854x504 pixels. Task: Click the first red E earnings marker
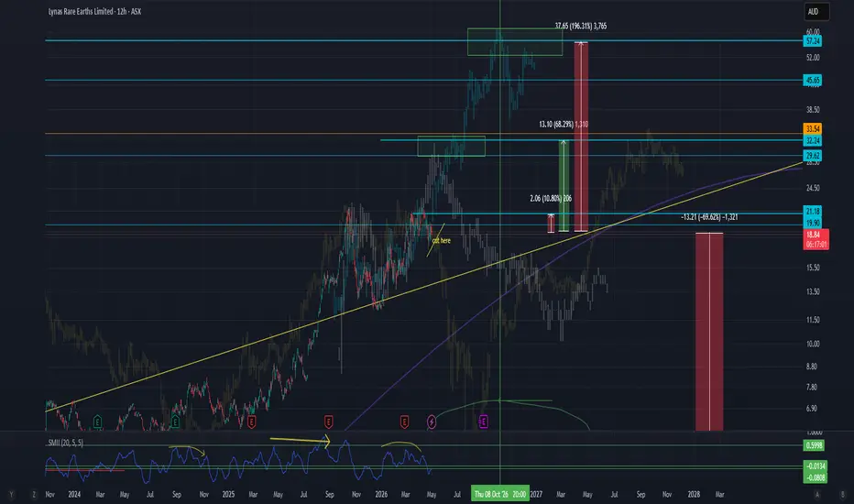pos(252,422)
